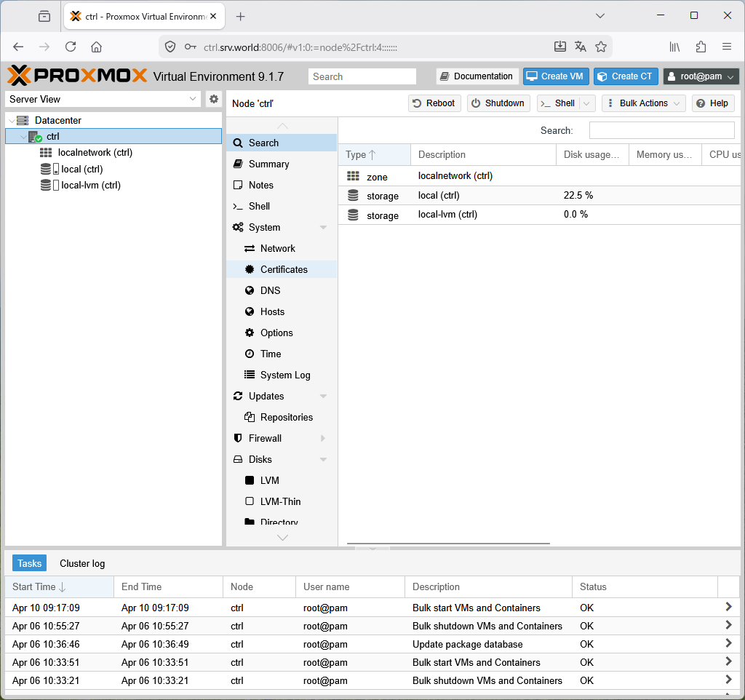Open the Repositories page under Updates
This screenshot has width=745, height=700.
point(286,417)
